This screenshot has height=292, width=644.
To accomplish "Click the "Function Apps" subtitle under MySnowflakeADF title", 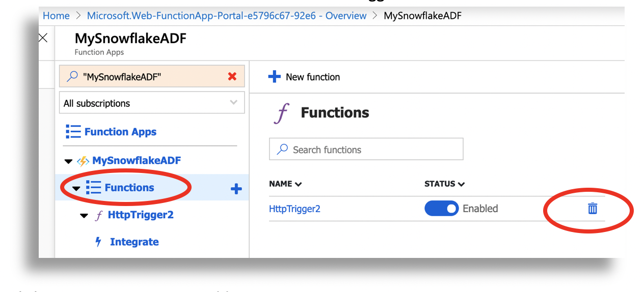I will tap(99, 52).
